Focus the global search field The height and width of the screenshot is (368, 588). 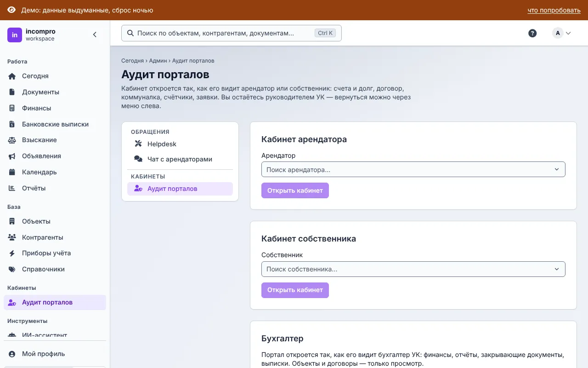(x=232, y=33)
